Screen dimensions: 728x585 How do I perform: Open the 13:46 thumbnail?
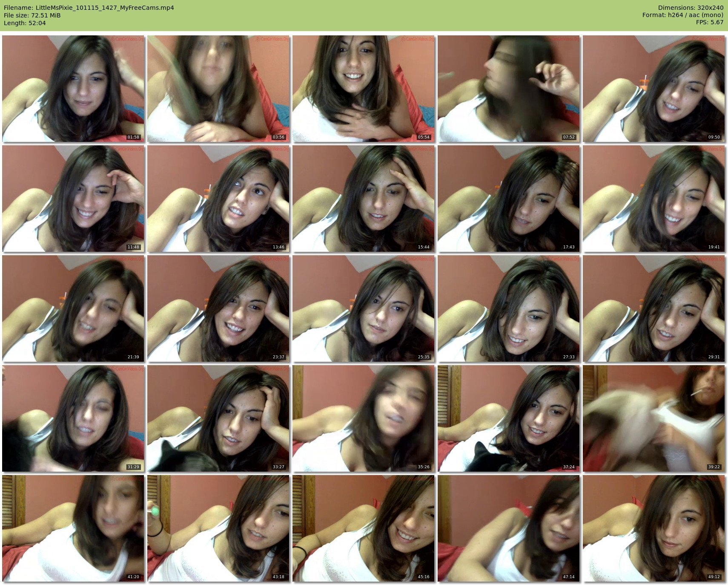pyautogui.click(x=218, y=199)
